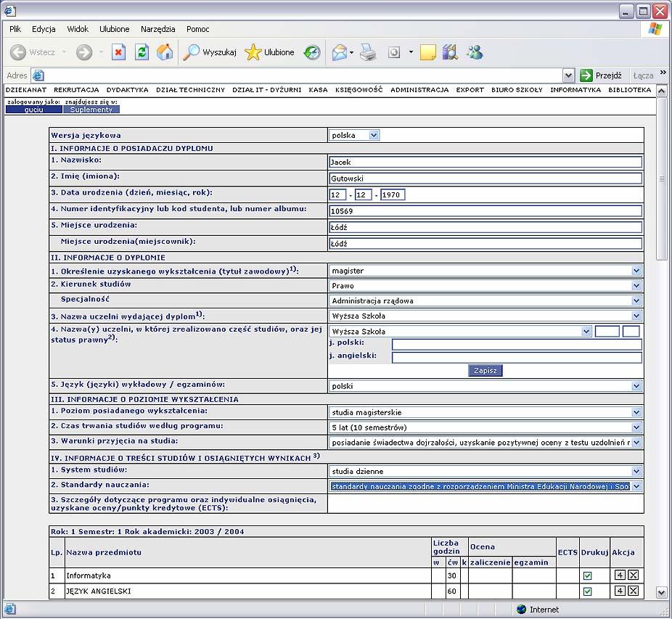This screenshot has height=619, width=672.
Task: Click the status bar page icon
Action: tap(10, 609)
